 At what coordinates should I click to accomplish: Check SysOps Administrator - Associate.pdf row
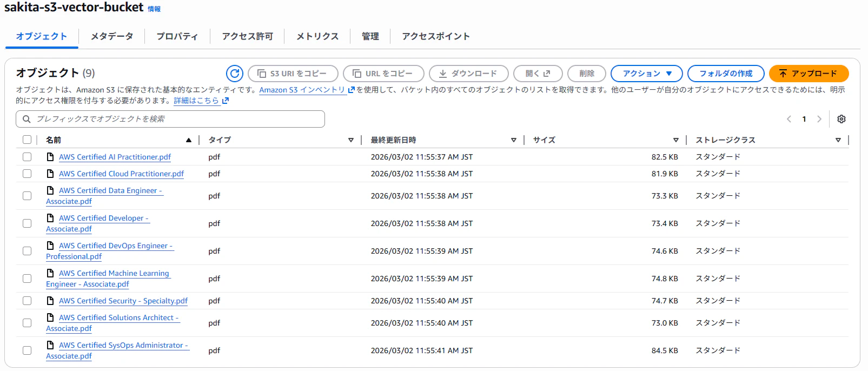pyautogui.click(x=27, y=350)
